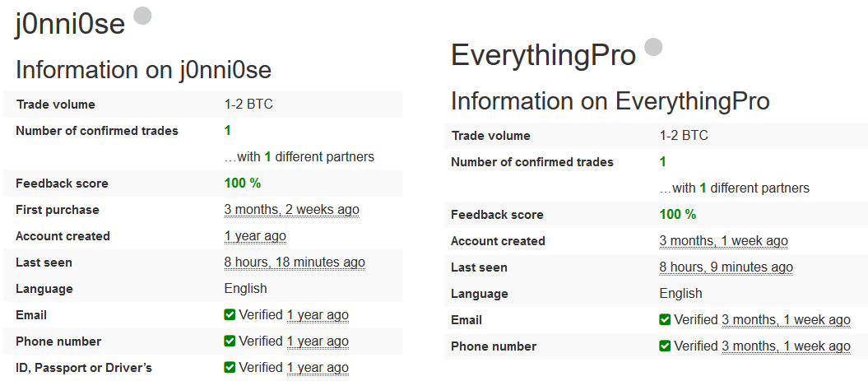Click j0nni0se's Account created '1 year ago'
The height and width of the screenshot is (381, 868).
click(255, 236)
